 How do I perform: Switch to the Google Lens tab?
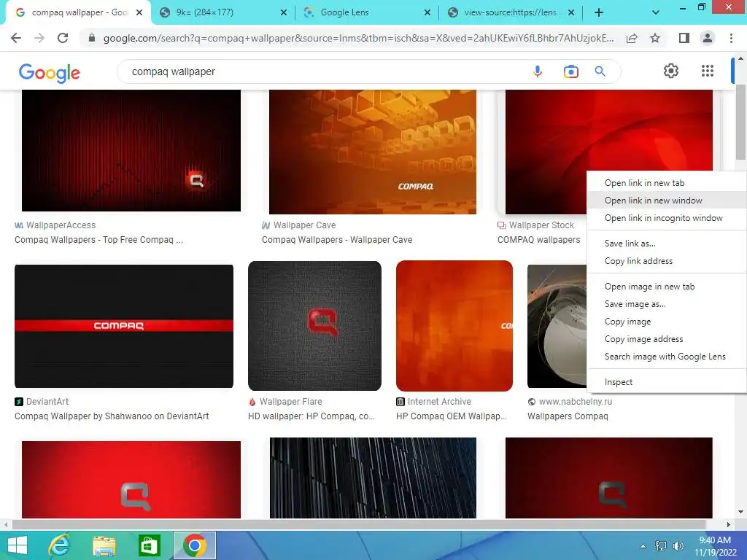tap(366, 12)
